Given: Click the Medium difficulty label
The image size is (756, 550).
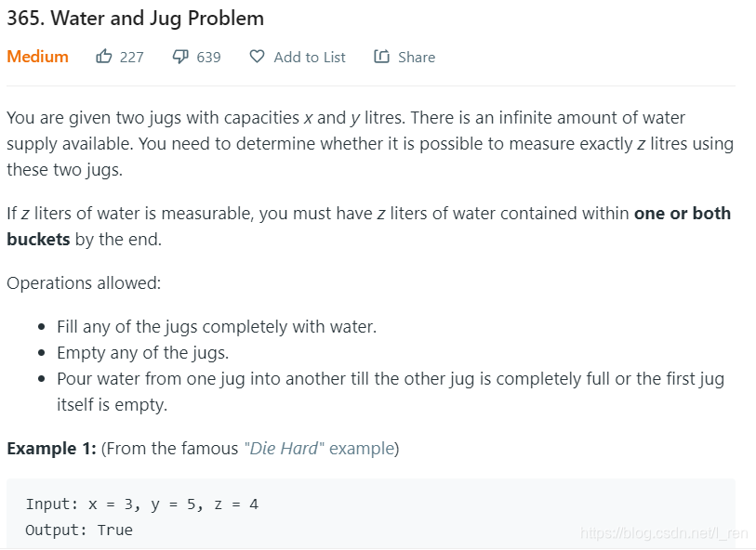Looking at the screenshot, I should pyautogui.click(x=37, y=56).
